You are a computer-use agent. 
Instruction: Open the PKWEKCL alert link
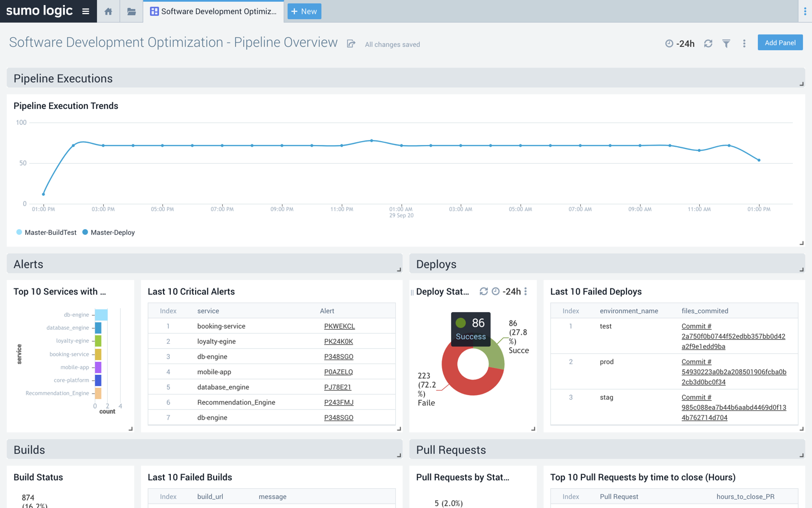pyautogui.click(x=339, y=326)
